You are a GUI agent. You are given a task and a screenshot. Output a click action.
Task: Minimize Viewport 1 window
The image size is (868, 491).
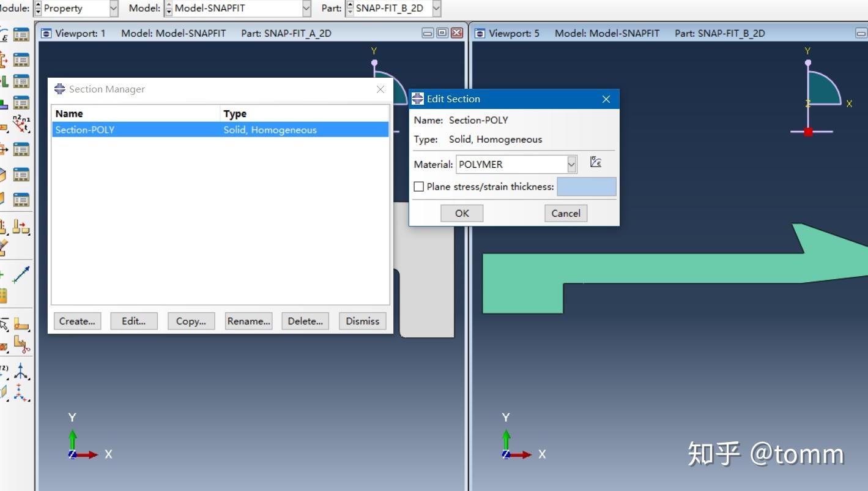[x=428, y=33]
